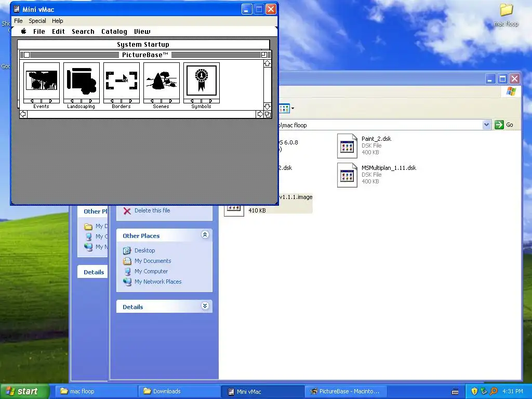
Task: Click PictureBase window zoom box
Action: pyautogui.click(x=264, y=55)
